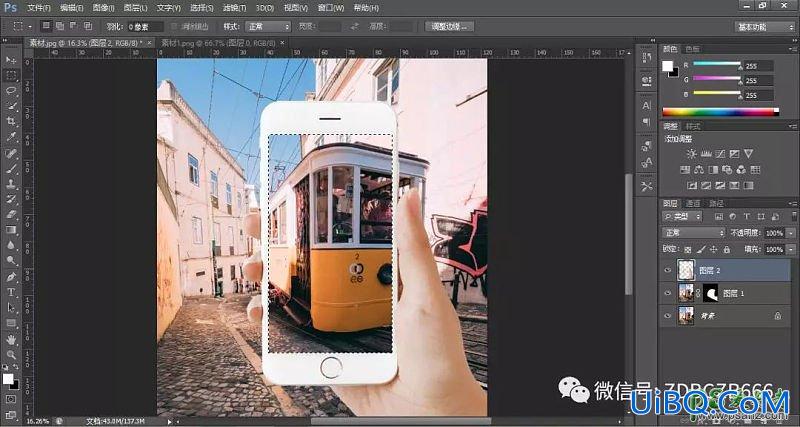Open the layer blend mode dropdown
Viewport: 800px width, 427px height.
pyautogui.click(x=693, y=233)
